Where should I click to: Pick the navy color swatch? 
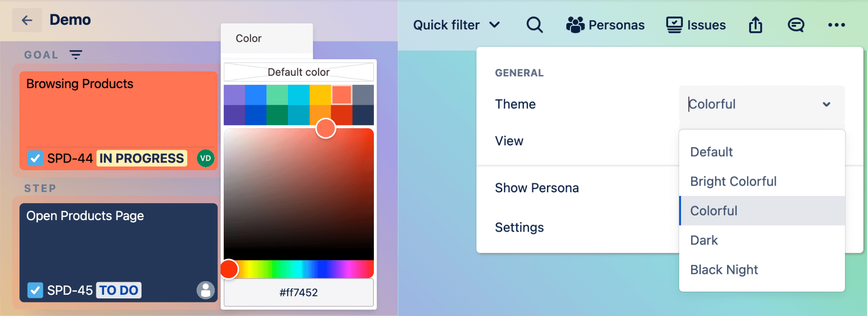click(363, 115)
